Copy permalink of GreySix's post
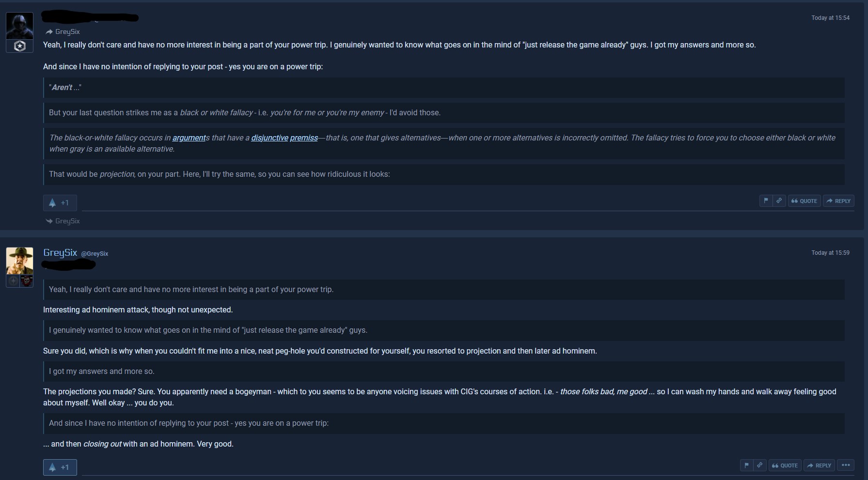The height and width of the screenshot is (480, 868). point(759,465)
